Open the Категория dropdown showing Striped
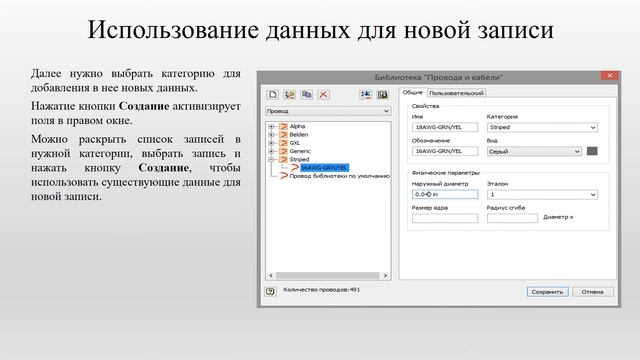This screenshot has width=640, height=360. click(x=542, y=127)
